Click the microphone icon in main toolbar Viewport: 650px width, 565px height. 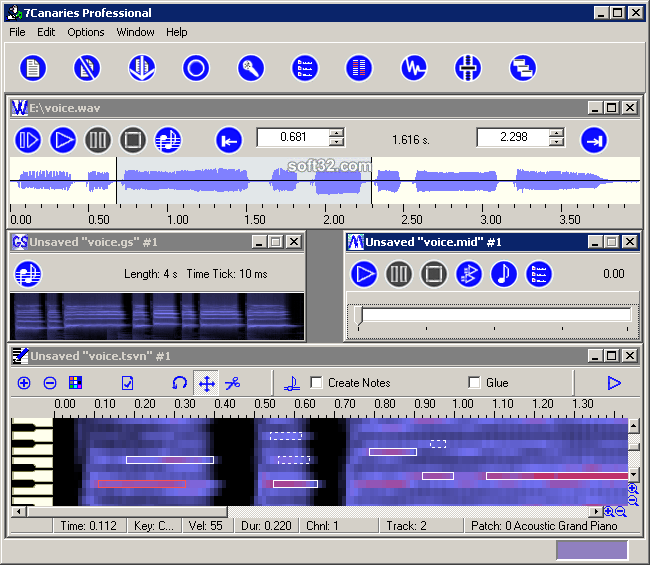pyautogui.click(x=251, y=68)
